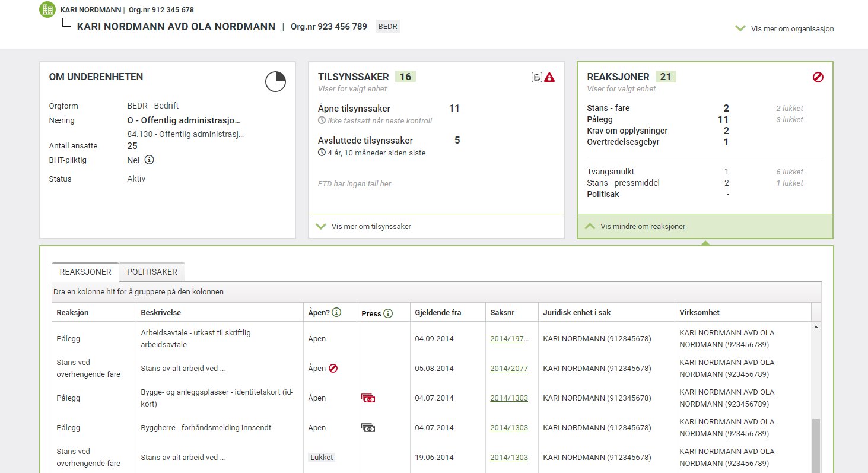Click the red warning triangle in Tilsynssaker

tap(549, 77)
